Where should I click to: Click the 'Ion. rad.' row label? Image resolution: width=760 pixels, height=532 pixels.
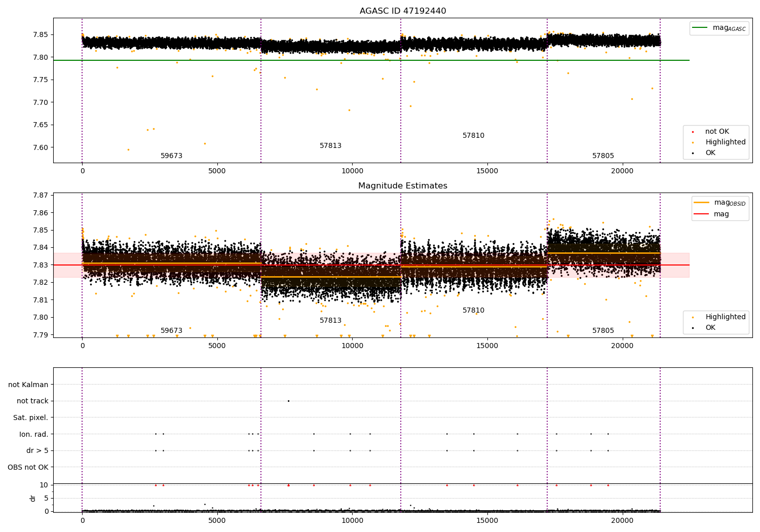34,434
